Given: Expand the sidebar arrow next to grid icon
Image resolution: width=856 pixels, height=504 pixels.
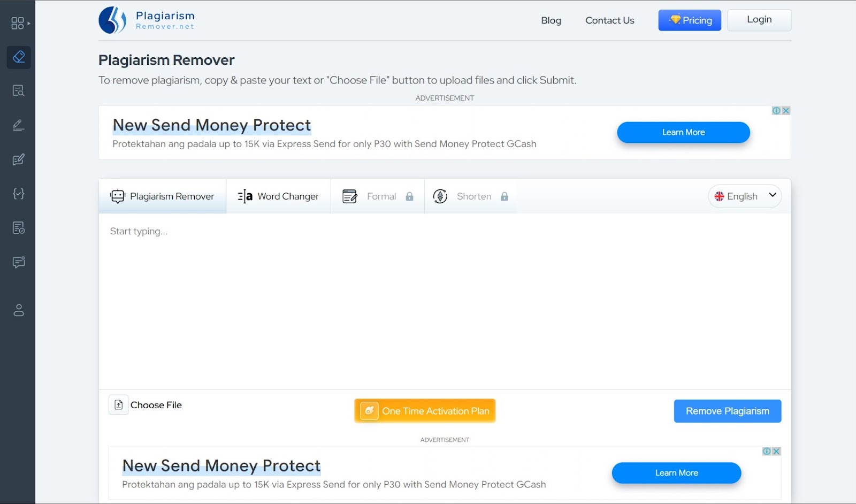Looking at the screenshot, I should 29,23.
